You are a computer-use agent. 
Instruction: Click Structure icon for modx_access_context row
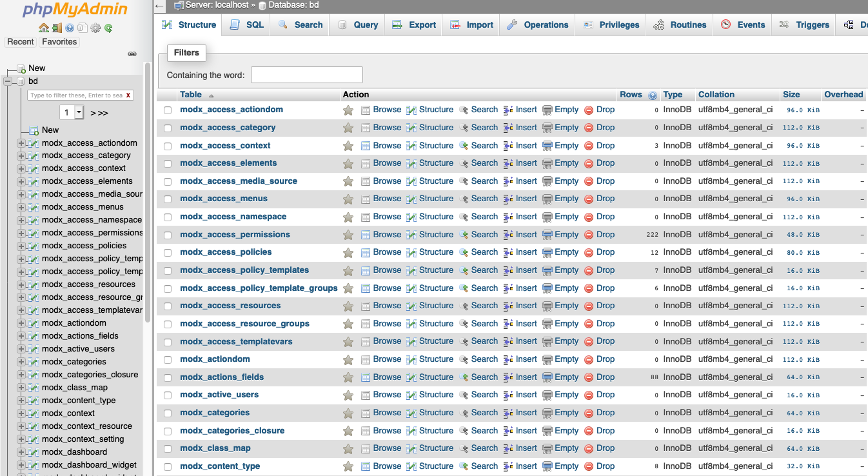pos(411,146)
